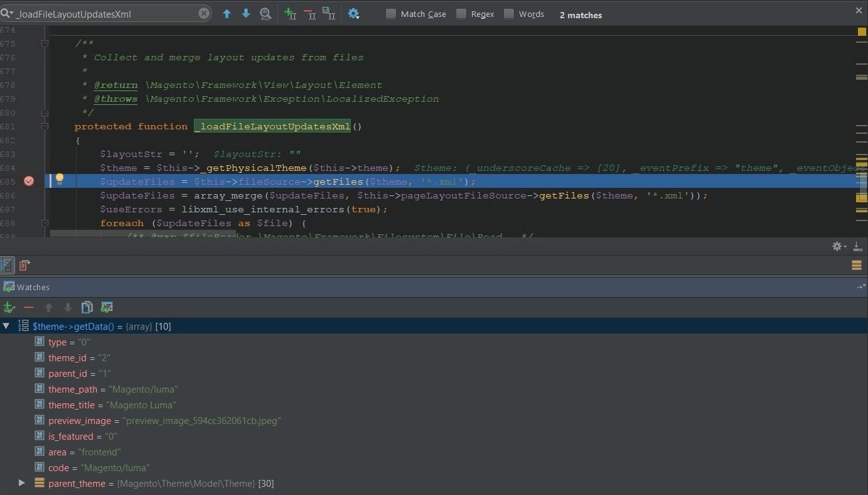The image size is (868, 495).
Task: Click the layout settings icon right of toolbar
Action: pos(857,265)
